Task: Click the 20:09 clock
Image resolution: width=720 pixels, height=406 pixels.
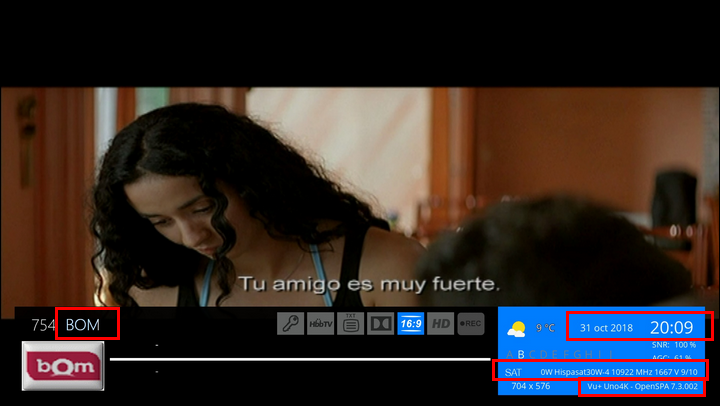Action: tap(671, 327)
